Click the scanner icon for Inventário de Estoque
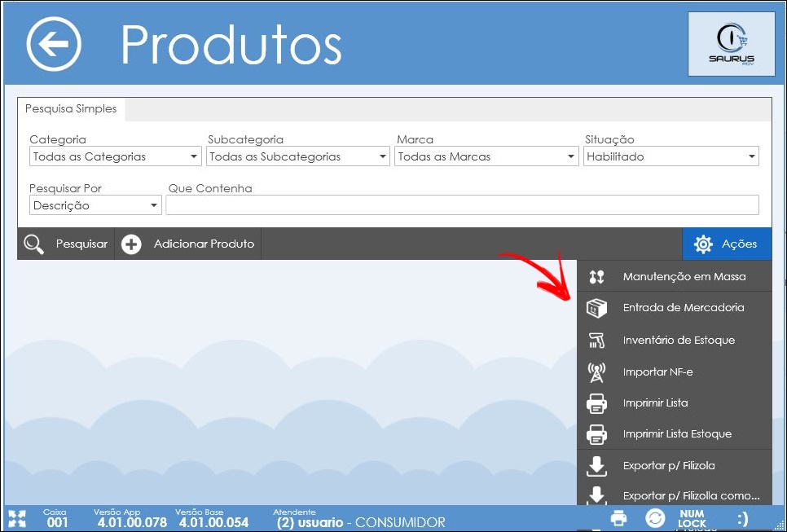The image size is (787, 532). tap(597, 341)
